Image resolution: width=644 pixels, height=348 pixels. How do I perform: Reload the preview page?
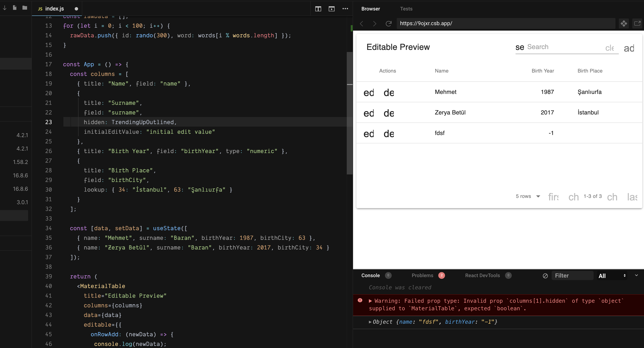tap(388, 23)
